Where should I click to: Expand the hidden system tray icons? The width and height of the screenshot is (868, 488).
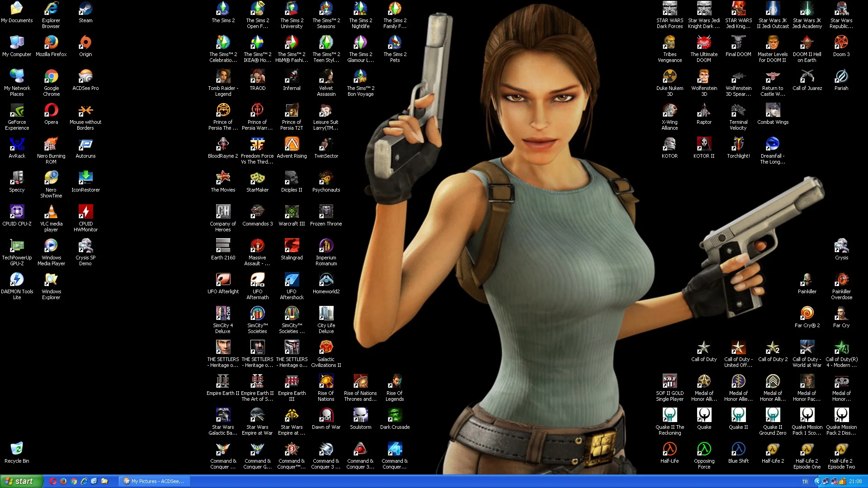tap(817, 482)
